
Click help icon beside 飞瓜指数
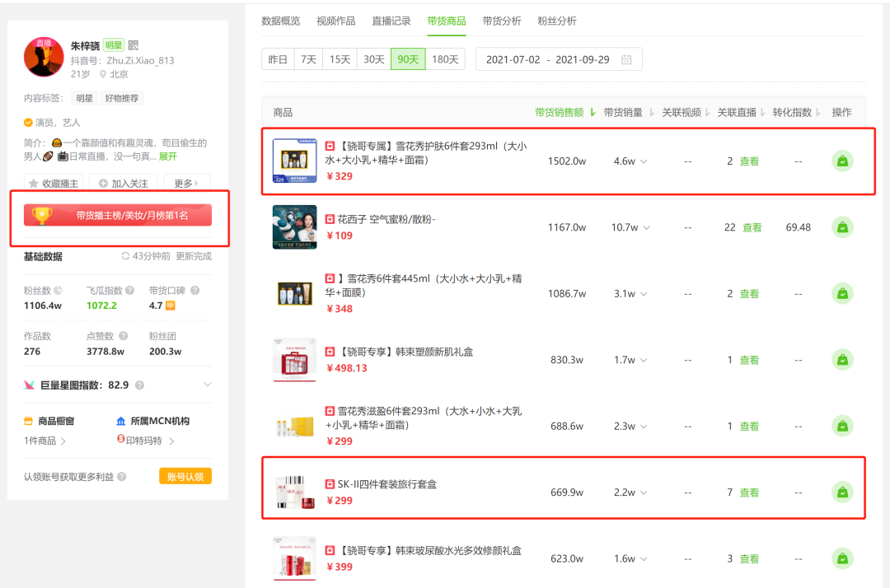pyautogui.click(x=130, y=291)
